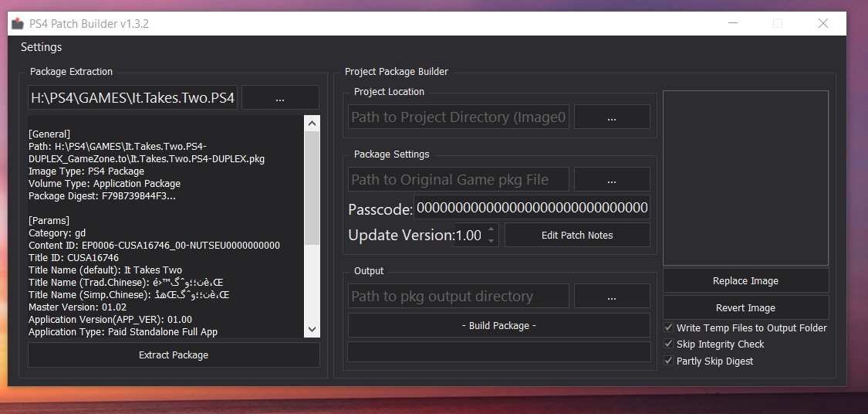Browse for package file to extract
Viewport: 868px width, 414px height.
coord(280,98)
